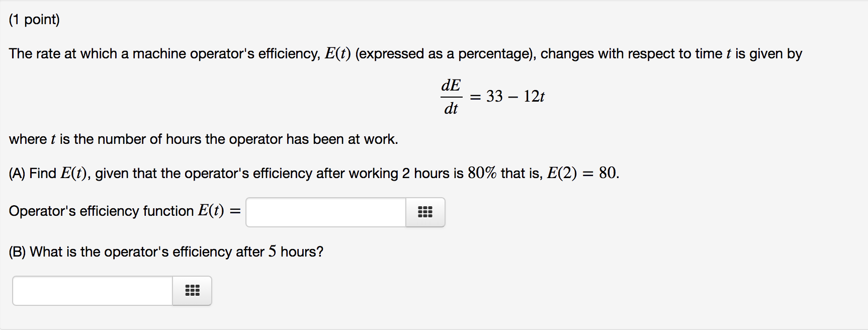Focus the answer field below the 5 hours question
The height and width of the screenshot is (330, 868).
pos(91,290)
